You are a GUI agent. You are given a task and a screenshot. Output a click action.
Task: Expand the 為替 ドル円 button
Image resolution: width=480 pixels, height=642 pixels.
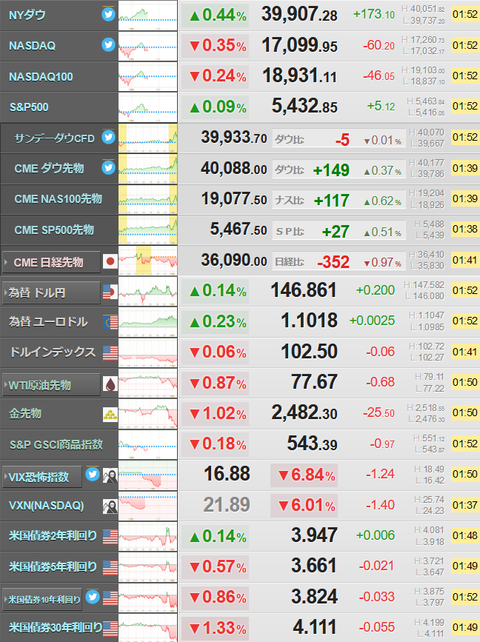point(51,292)
